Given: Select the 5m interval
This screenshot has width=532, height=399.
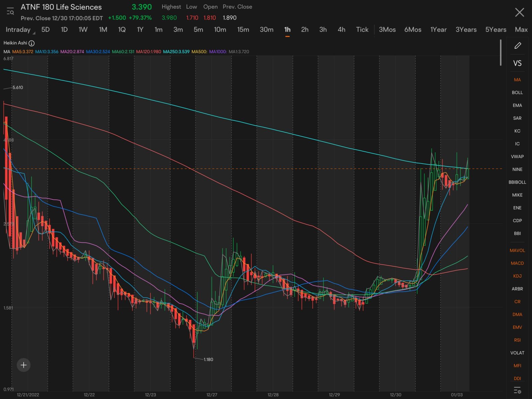Looking at the screenshot, I should pos(199,30).
